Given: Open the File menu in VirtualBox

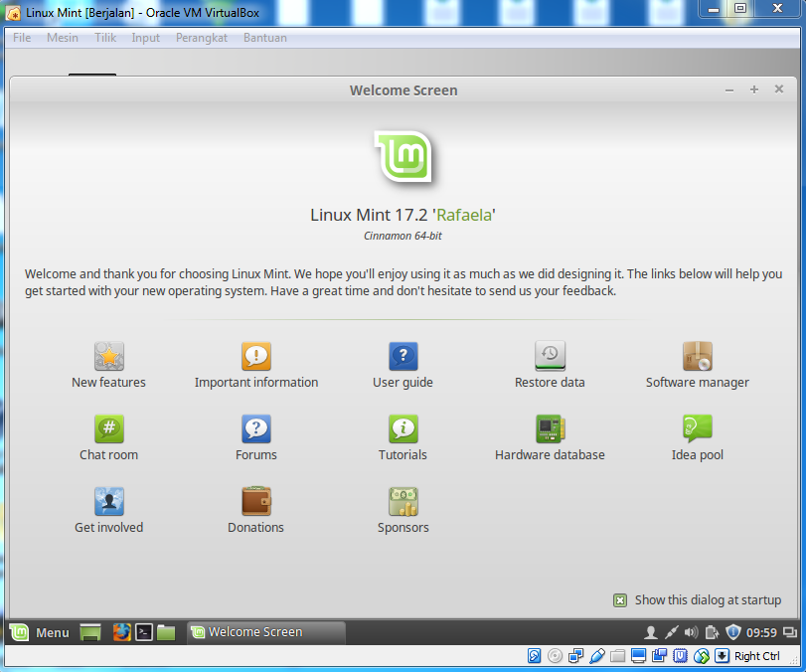Looking at the screenshot, I should 22,38.
